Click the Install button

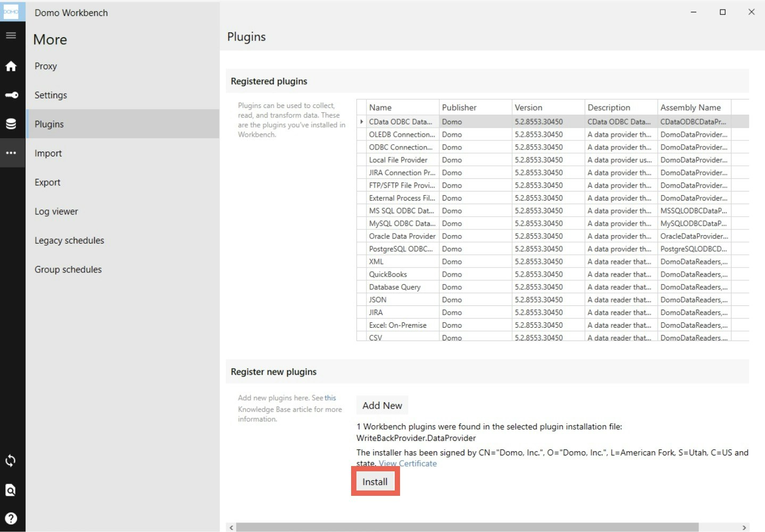point(375,481)
